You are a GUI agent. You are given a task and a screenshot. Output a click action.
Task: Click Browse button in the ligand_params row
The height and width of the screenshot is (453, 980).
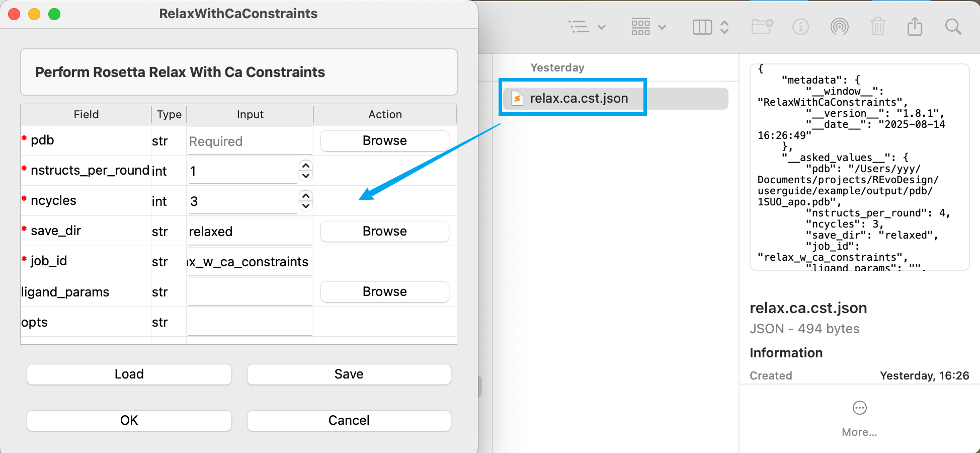385,291
